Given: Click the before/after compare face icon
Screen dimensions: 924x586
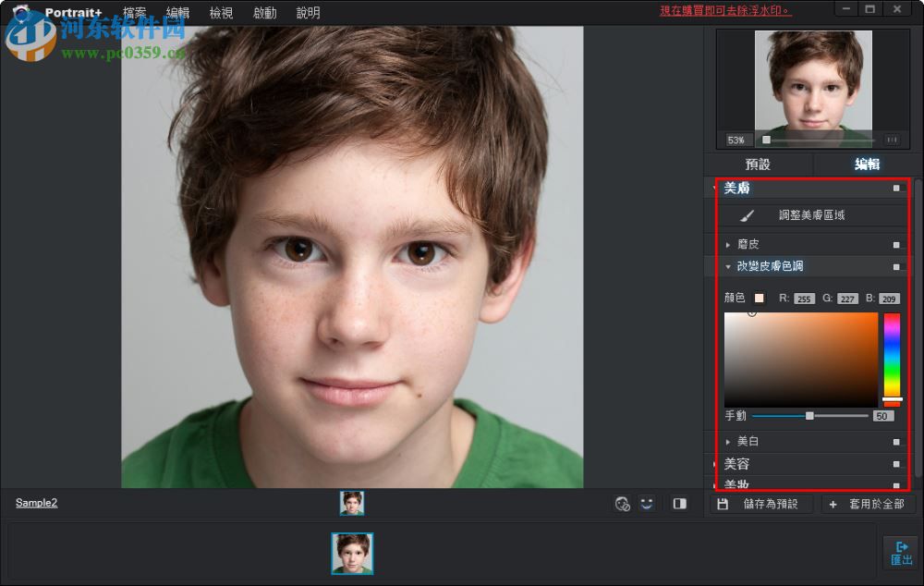Looking at the screenshot, I should coord(622,503).
